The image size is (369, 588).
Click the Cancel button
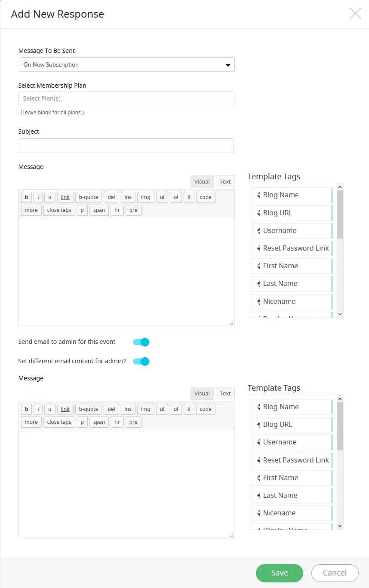[335, 573]
